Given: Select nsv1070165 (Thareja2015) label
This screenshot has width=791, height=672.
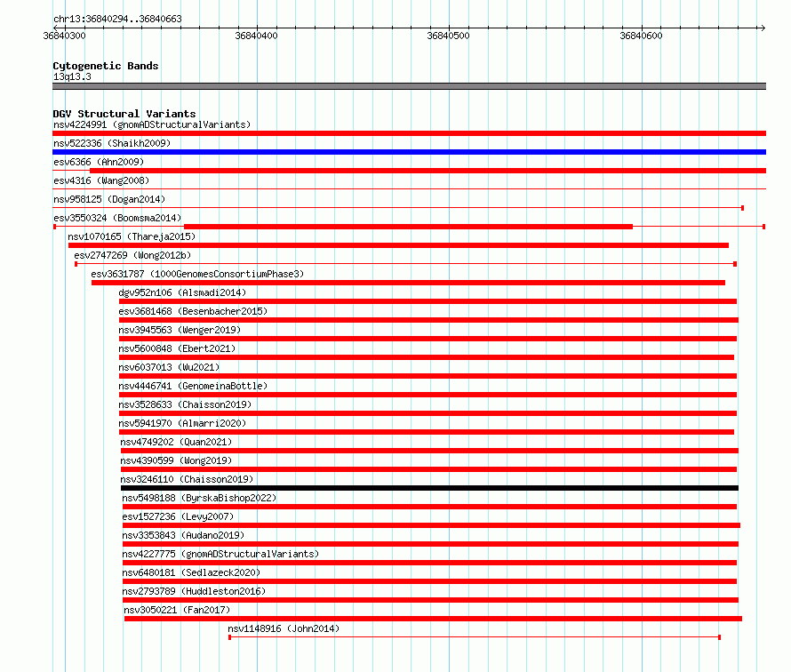Looking at the screenshot, I should coord(132,236).
